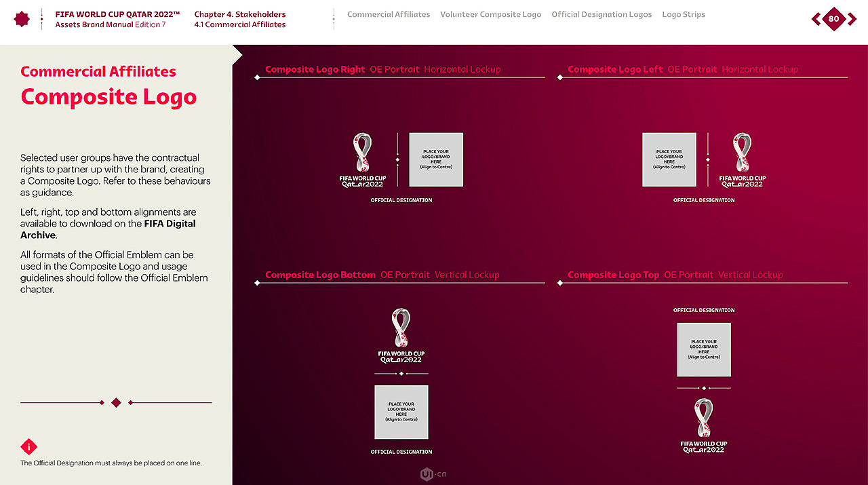Viewport: 868px width, 485px height.
Task: Click the Composite Logo Right heading
Action: pos(315,69)
